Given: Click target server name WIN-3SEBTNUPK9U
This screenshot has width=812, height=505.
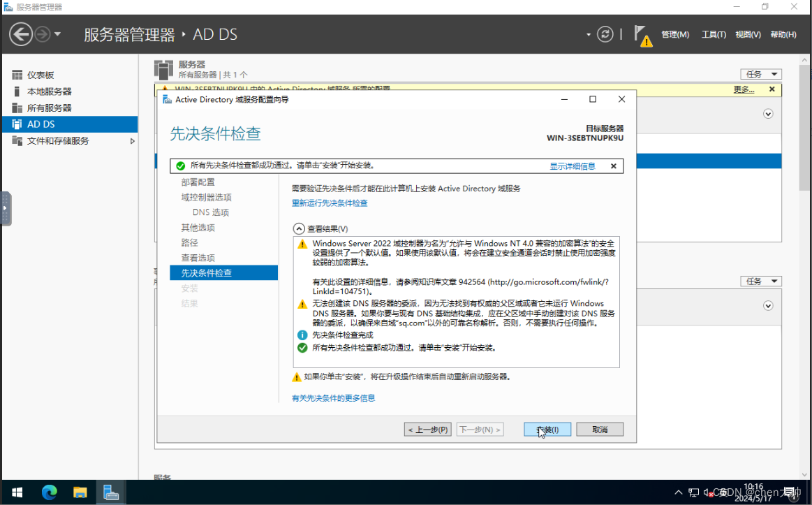Looking at the screenshot, I should (584, 138).
